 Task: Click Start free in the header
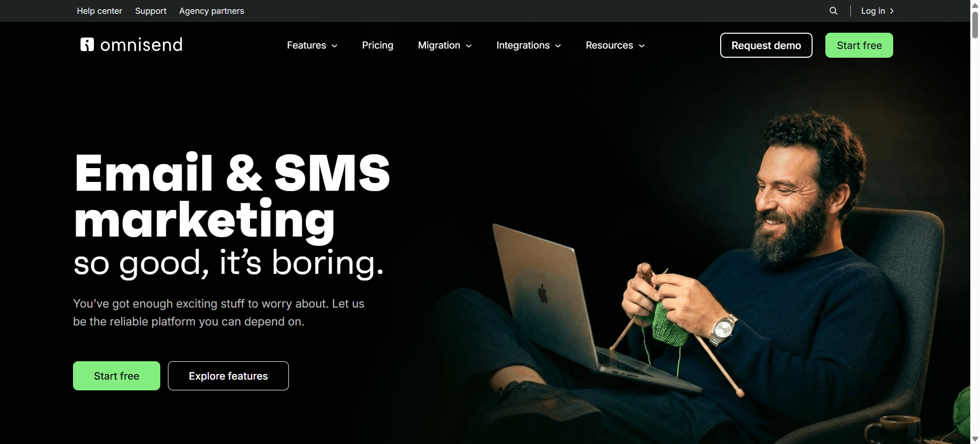point(859,45)
